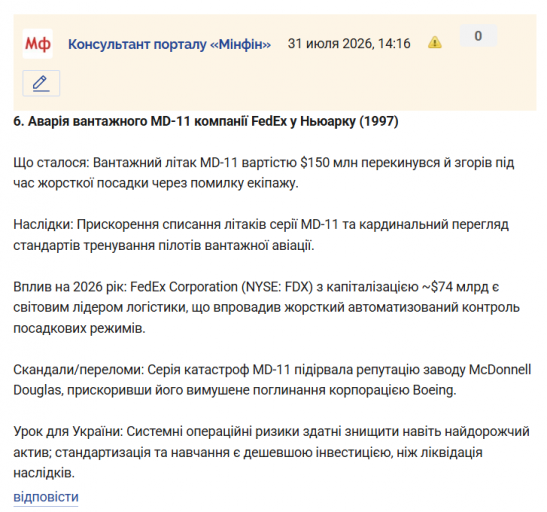Click the відповісти reply link
Screen dimensions: 547x512
tap(46, 497)
